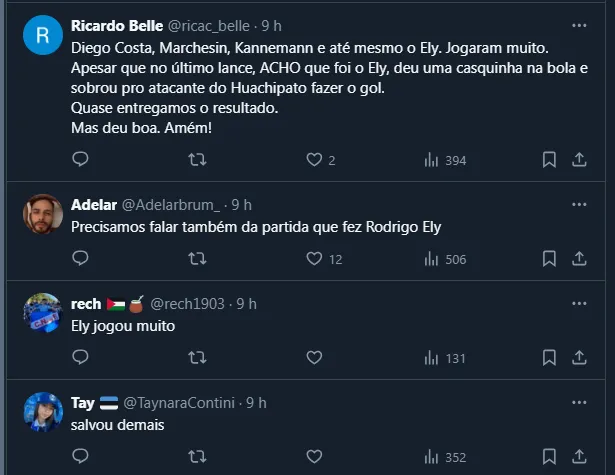This screenshot has width=615, height=475.
Task: Bookmark Ricardo Belle's tweet
Action: coord(549,160)
